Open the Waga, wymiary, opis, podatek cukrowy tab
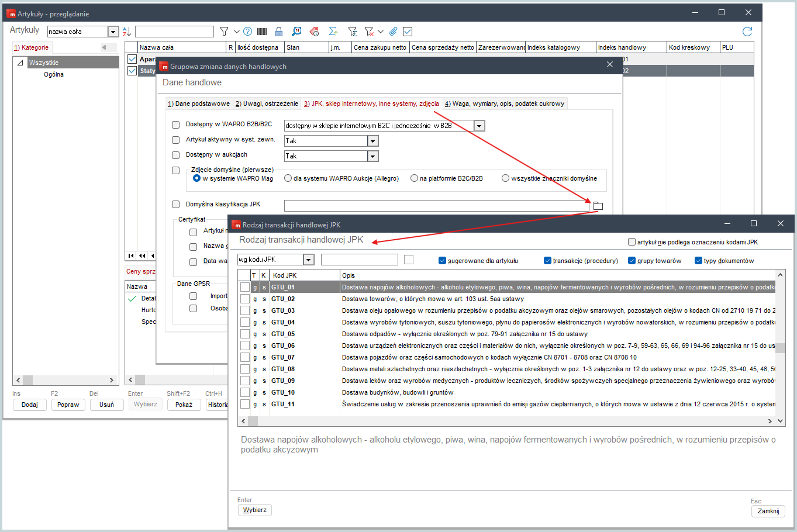This screenshot has height=532, width=797. [504, 103]
